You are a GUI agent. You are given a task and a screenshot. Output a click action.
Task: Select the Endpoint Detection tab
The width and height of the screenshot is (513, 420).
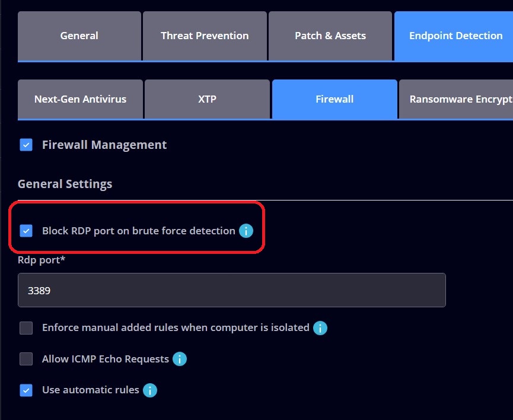click(x=454, y=36)
